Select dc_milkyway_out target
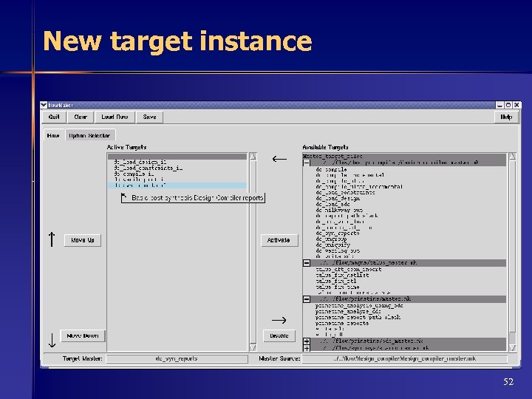Screen dimensions: 532x399 click(339, 210)
